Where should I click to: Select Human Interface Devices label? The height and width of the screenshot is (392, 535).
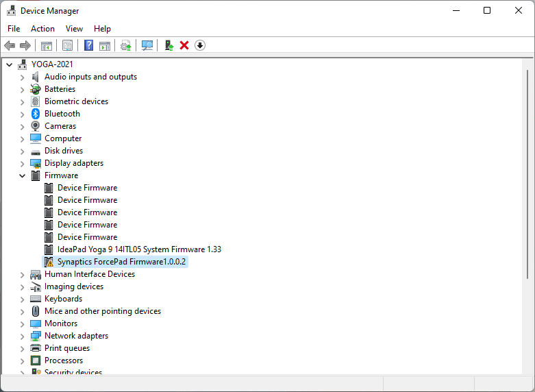pos(90,274)
